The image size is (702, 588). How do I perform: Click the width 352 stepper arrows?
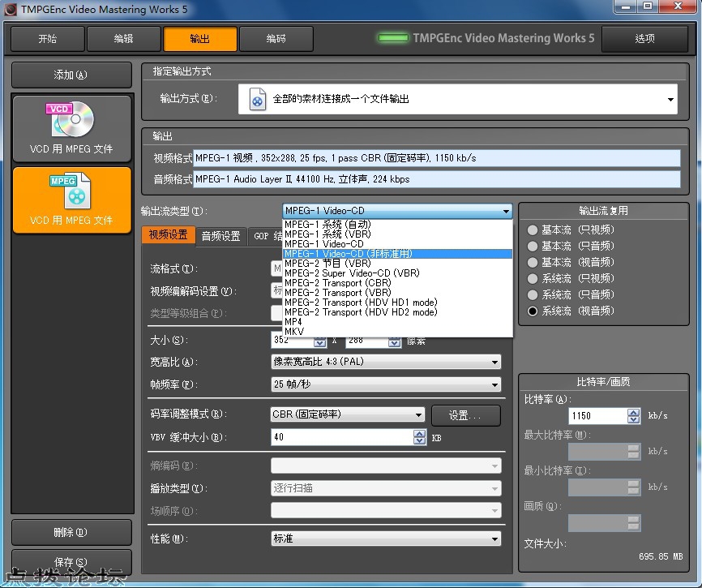coord(319,342)
